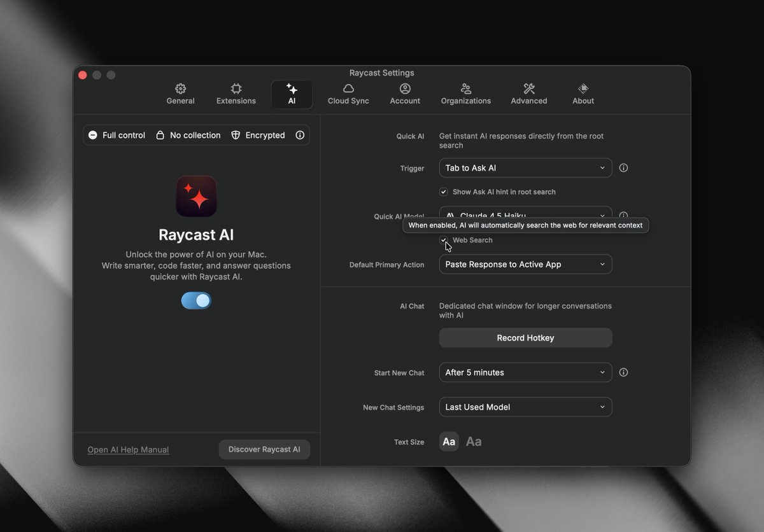Open the Cloud Sync tab
Viewport: 764px width, 532px height.
tap(348, 94)
